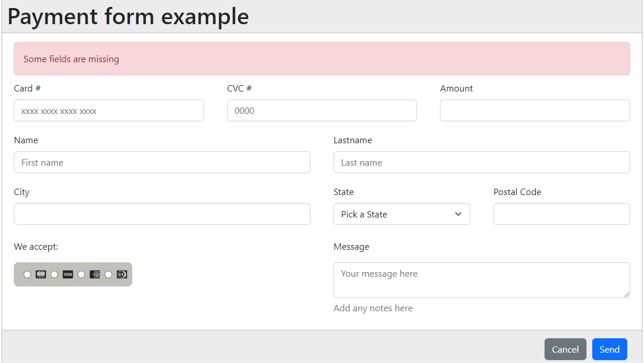This screenshot has width=644, height=363.
Task: Select the radio button beside the Mastercard logo
Action: click(x=27, y=274)
